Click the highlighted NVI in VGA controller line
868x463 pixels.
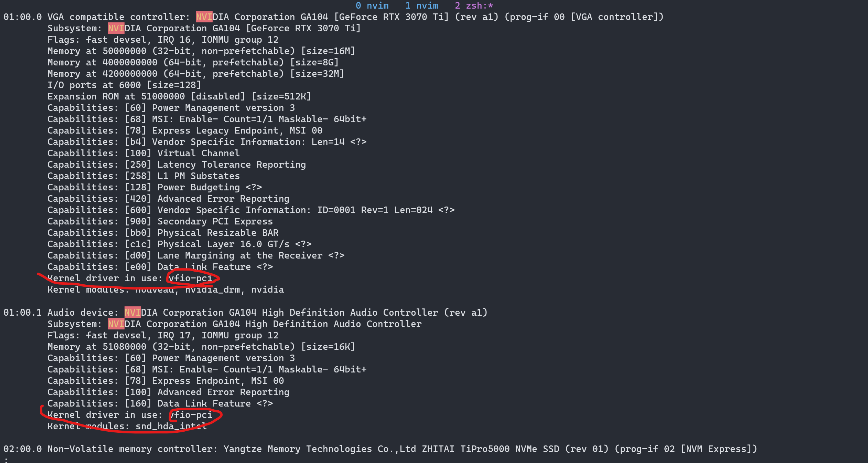click(x=204, y=17)
